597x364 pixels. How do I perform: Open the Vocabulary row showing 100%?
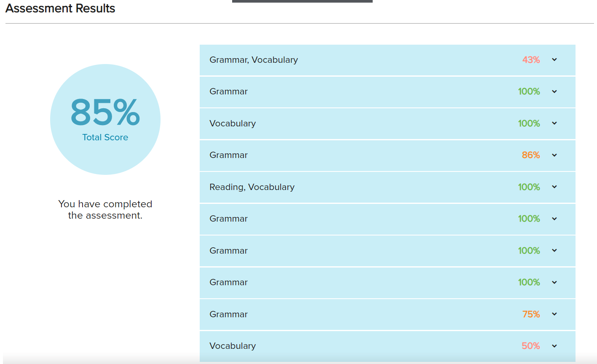pyautogui.click(x=388, y=123)
